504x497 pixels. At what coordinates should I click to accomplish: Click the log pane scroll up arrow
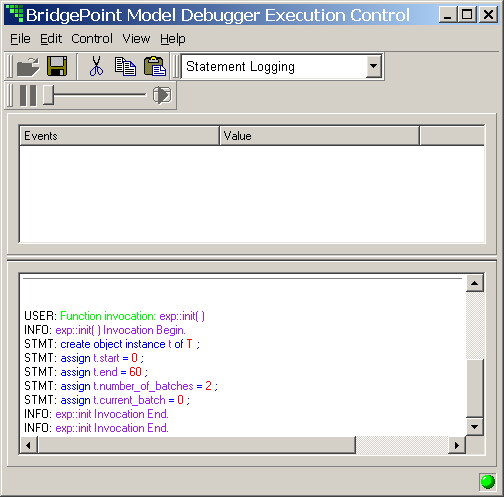475,283
